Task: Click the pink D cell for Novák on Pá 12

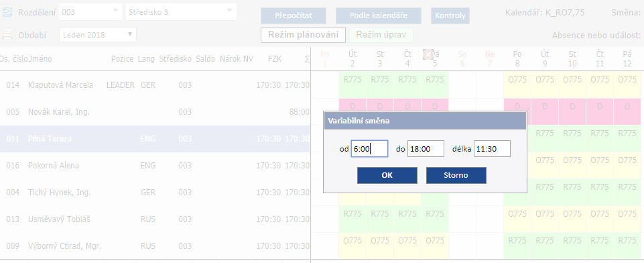Action: [627, 112]
